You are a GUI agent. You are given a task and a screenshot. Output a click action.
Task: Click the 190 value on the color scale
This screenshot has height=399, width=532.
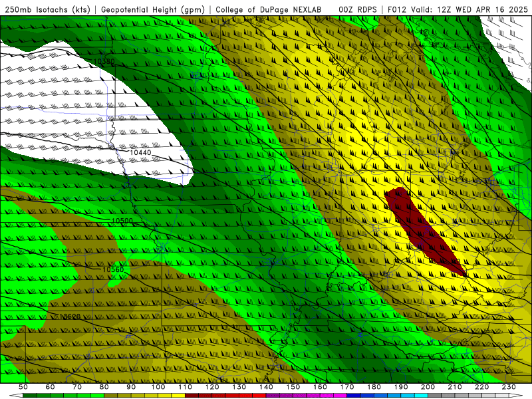(401, 387)
